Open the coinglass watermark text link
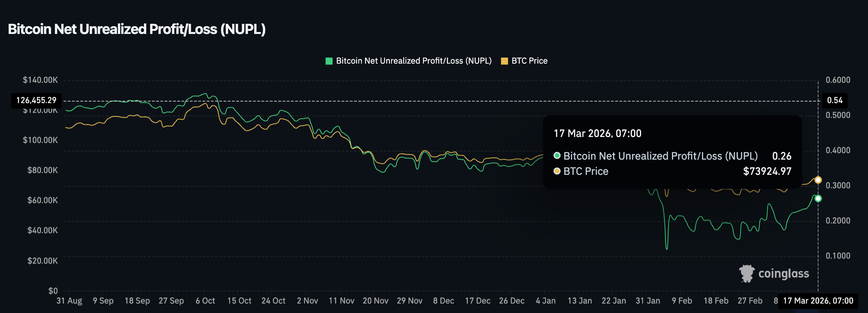 point(783,274)
